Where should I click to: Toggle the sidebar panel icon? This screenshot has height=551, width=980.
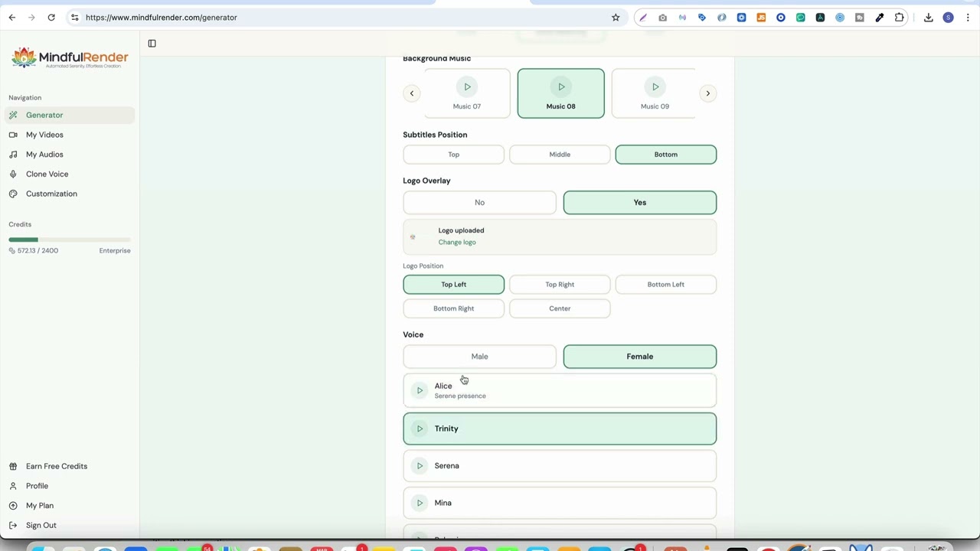point(152,44)
